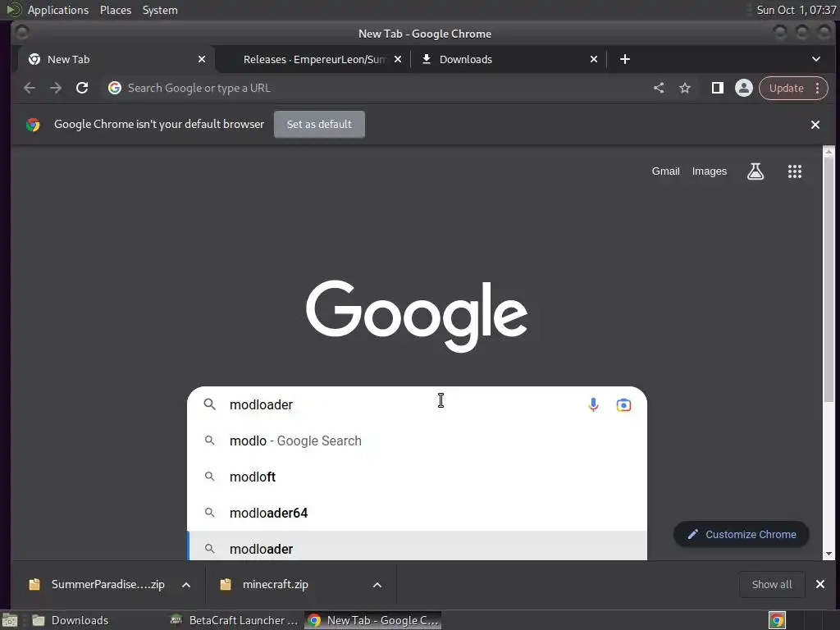The width and height of the screenshot is (840, 630).
Task: Switch to BetaCraft Launcher in taskbar
Action: (x=234, y=620)
